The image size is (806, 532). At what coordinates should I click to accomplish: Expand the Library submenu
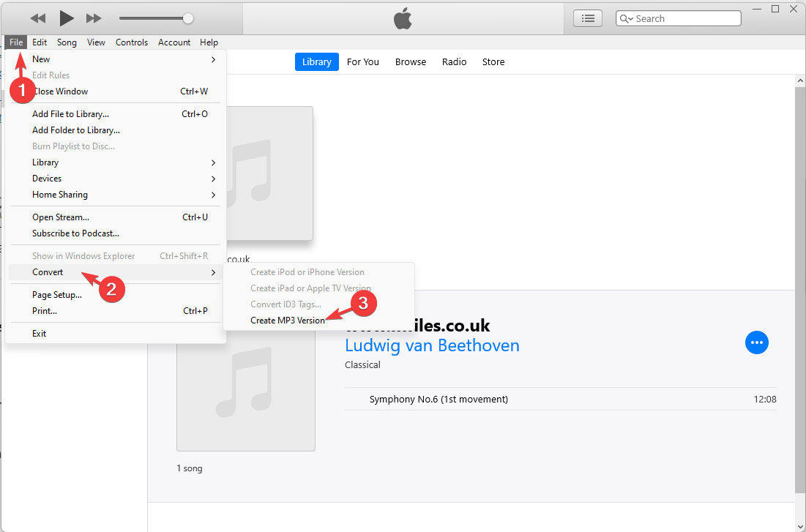pos(116,162)
